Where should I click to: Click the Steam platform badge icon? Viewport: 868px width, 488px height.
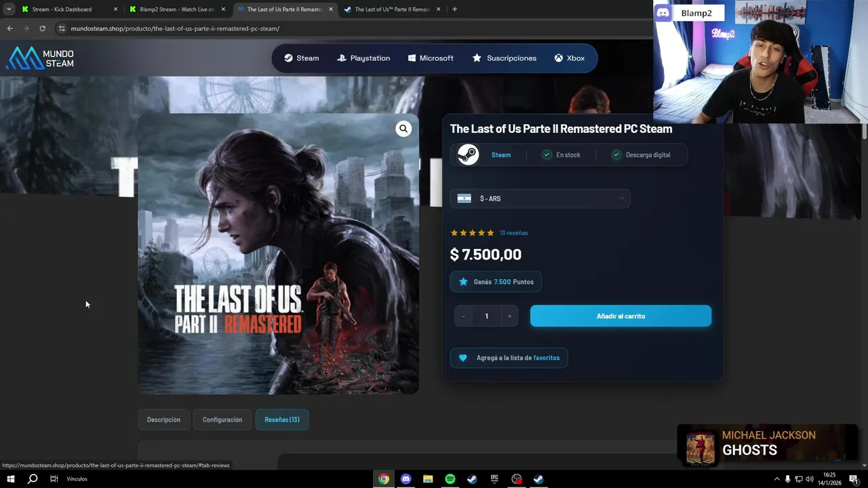(x=468, y=155)
